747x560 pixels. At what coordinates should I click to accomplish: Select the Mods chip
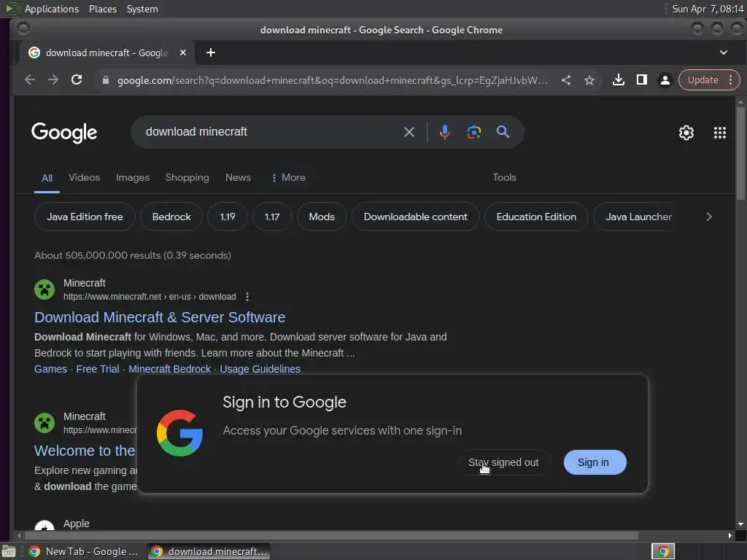coord(322,217)
